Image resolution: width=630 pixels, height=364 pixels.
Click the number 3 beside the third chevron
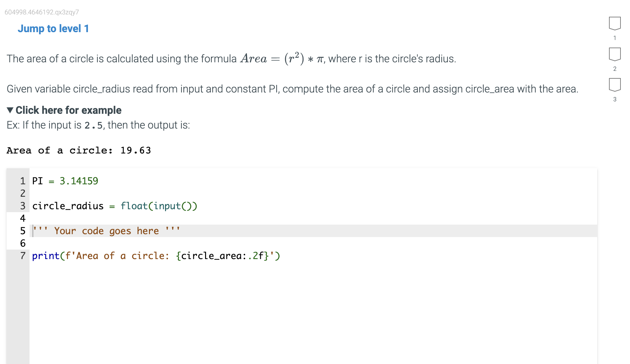615,99
